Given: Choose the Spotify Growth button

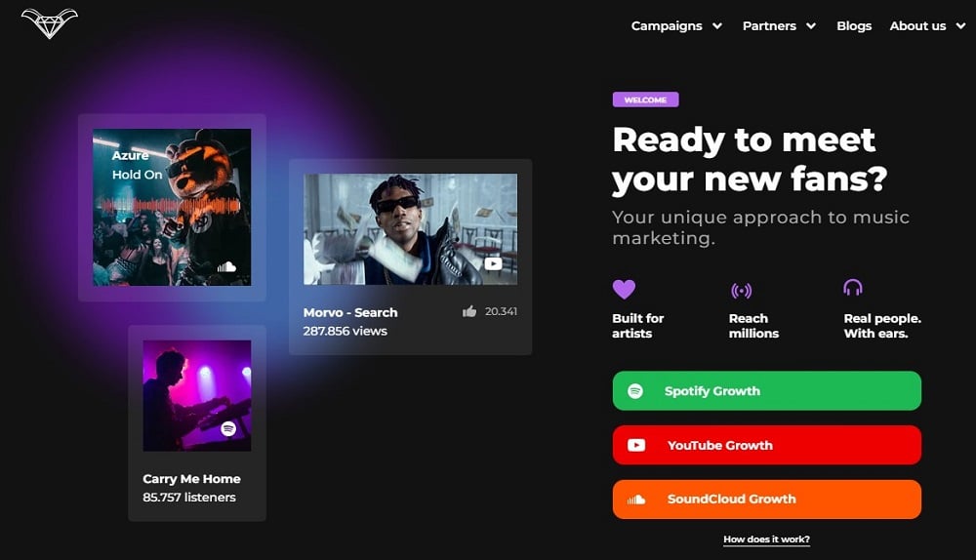Looking at the screenshot, I should [767, 391].
